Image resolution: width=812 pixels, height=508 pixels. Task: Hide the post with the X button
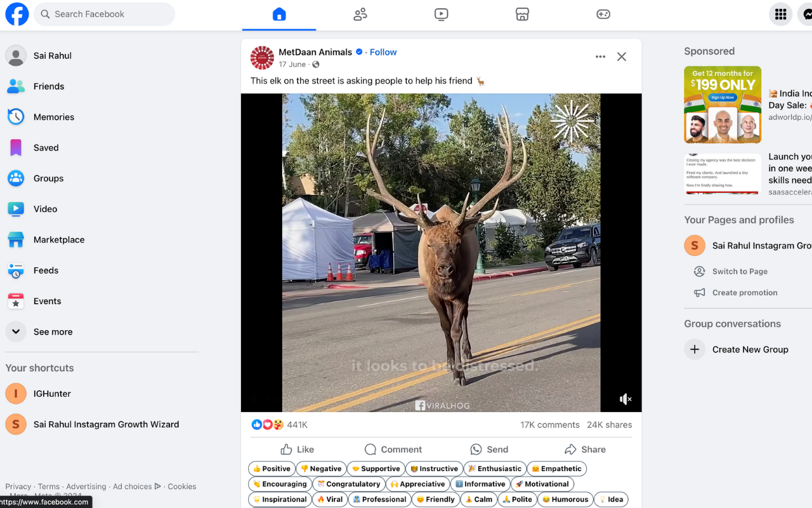pos(622,57)
